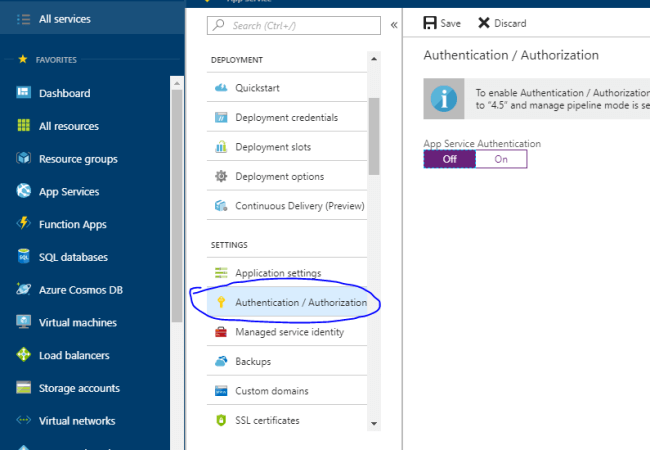
Task: Click the Discard X icon
Action: pos(484,23)
